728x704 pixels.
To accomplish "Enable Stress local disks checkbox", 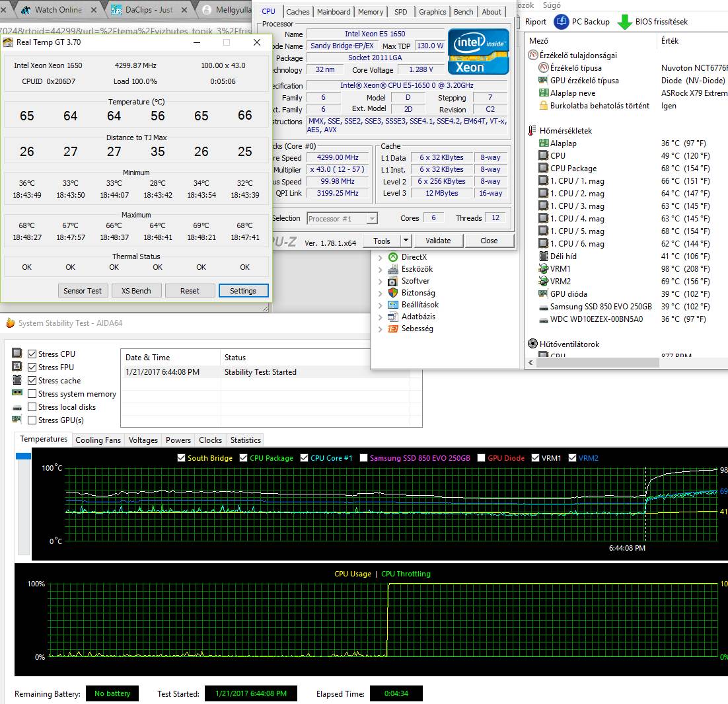I will (x=32, y=407).
